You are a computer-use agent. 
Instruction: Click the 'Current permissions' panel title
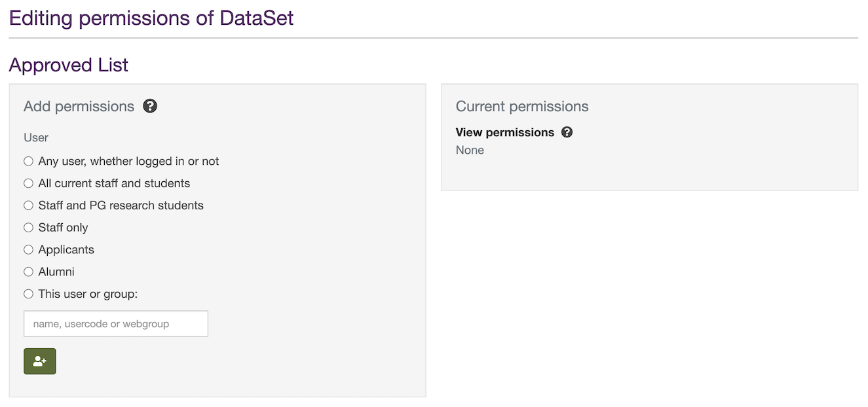point(522,107)
